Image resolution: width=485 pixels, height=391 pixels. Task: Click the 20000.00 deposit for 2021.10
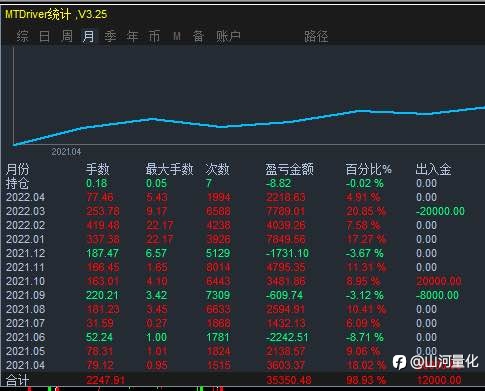click(x=439, y=281)
